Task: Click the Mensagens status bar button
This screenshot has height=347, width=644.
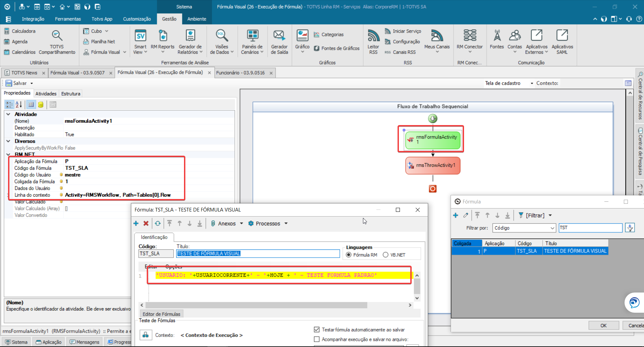Action: click(85, 342)
